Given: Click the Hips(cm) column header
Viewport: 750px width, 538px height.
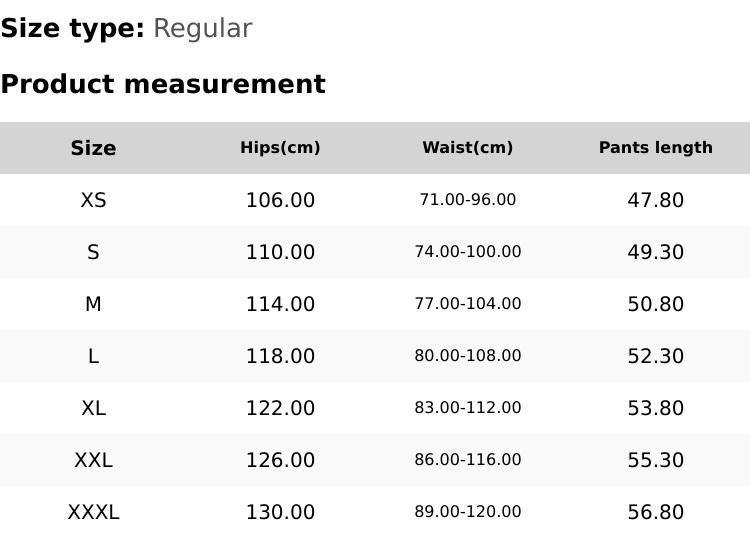Looking at the screenshot, I should click(280, 148).
